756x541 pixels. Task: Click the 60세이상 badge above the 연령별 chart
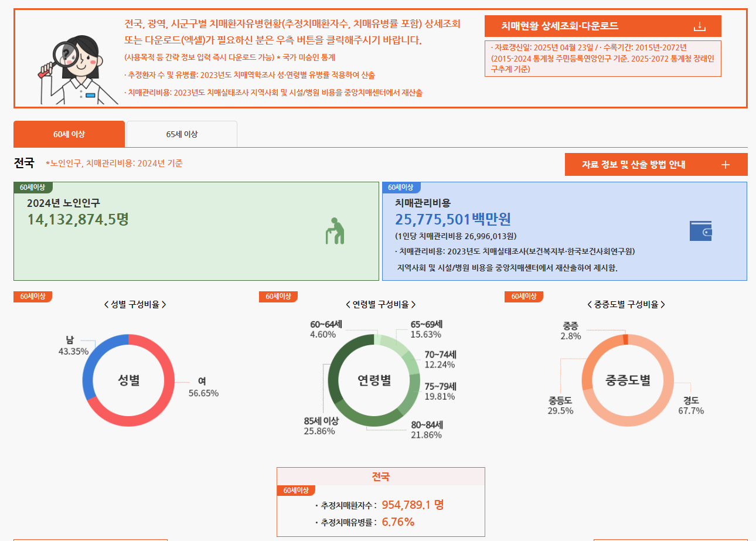[x=277, y=297]
